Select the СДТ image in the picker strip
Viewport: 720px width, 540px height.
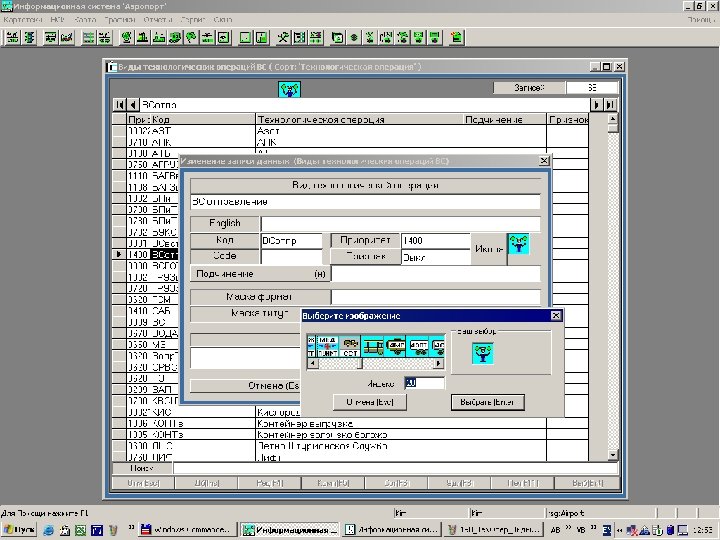pyautogui.click(x=351, y=345)
